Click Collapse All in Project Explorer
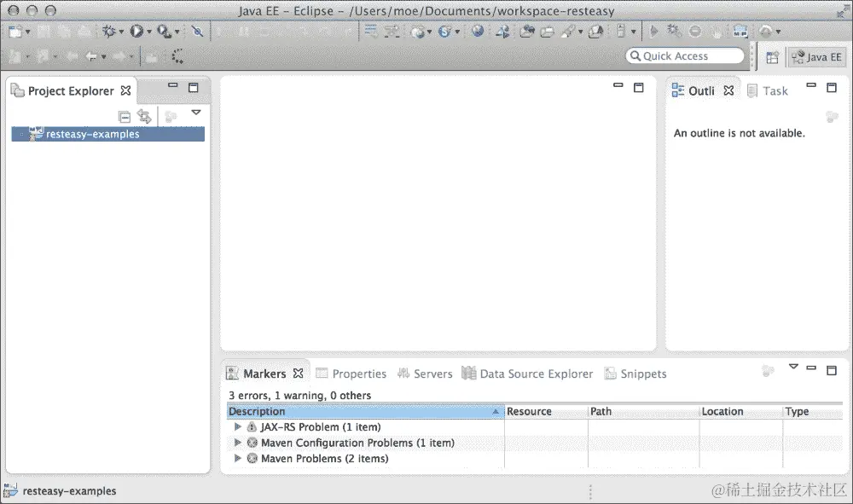 pyautogui.click(x=125, y=116)
